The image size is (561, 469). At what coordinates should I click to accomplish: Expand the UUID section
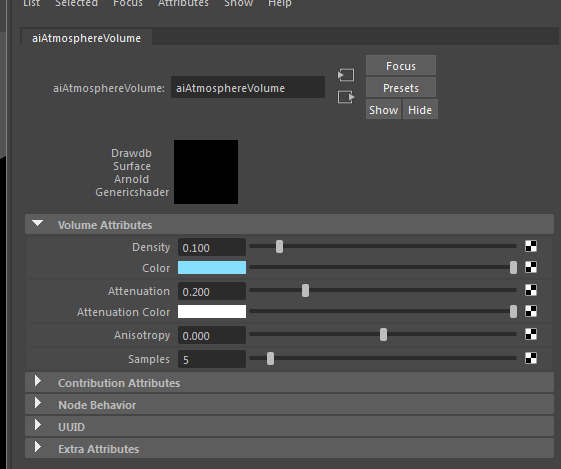pyautogui.click(x=38, y=425)
